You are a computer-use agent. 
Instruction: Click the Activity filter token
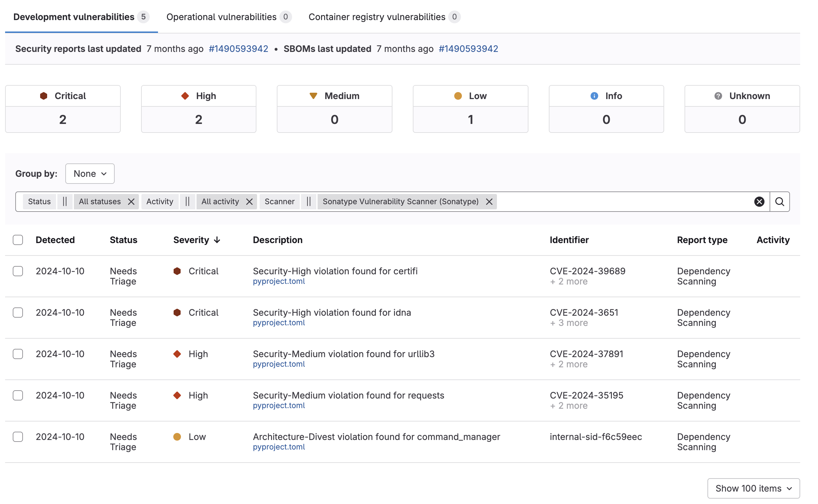pos(160,202)
